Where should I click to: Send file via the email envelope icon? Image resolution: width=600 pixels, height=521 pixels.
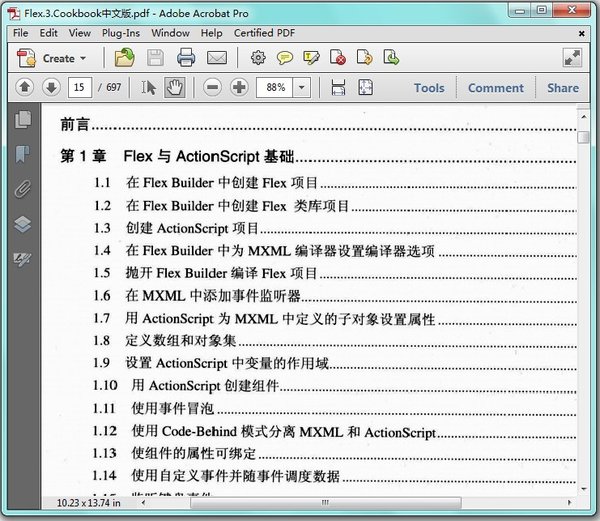point(217,58)
